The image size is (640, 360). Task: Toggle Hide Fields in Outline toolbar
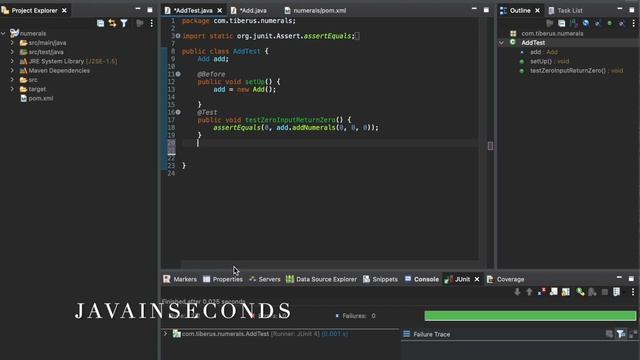point(586,23)
